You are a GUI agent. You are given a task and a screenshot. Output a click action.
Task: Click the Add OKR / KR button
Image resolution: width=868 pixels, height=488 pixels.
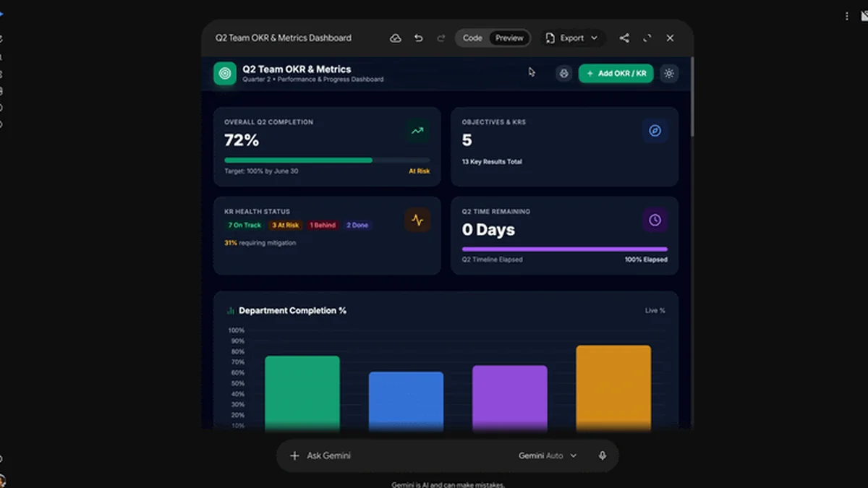(616, 74)
